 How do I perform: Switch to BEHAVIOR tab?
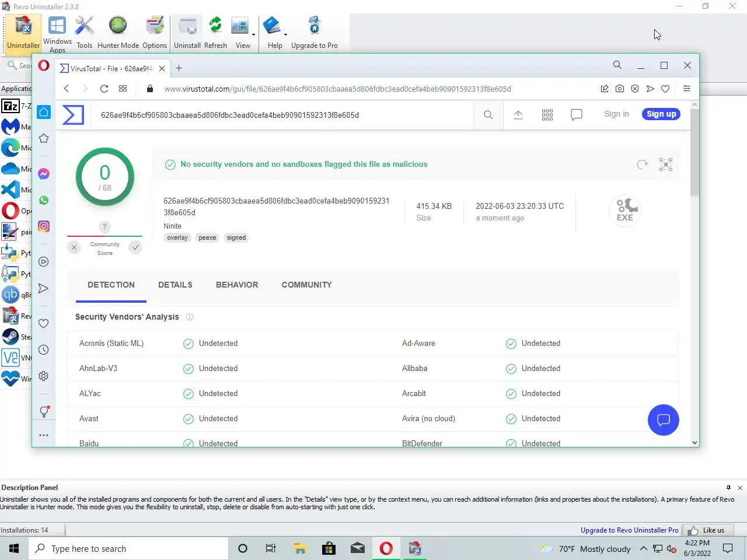pyautogui.click(x=237, y=285)
